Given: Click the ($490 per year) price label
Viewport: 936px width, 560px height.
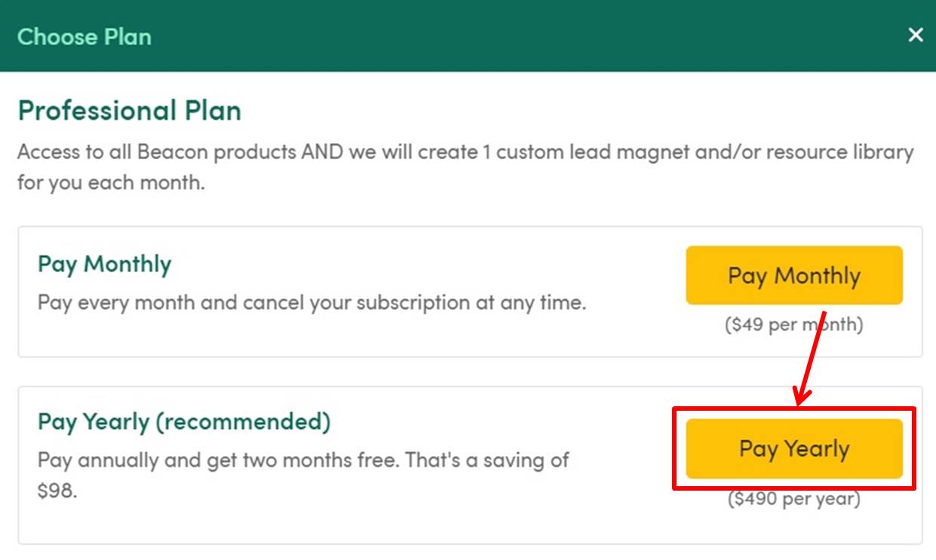Looking at the screenshot, I should 793,498.
